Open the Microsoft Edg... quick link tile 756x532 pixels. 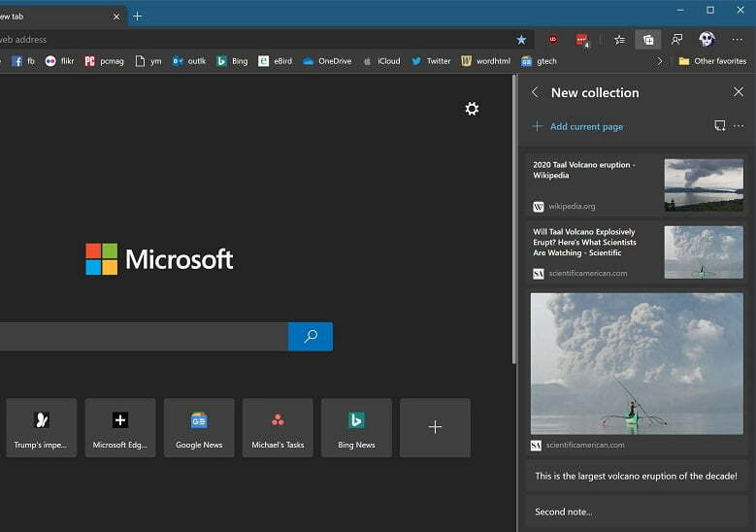[x=120, y=427]
